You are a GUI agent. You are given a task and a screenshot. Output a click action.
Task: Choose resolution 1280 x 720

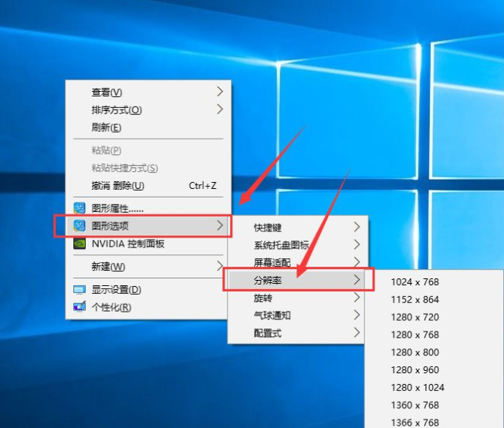[435, 317]
